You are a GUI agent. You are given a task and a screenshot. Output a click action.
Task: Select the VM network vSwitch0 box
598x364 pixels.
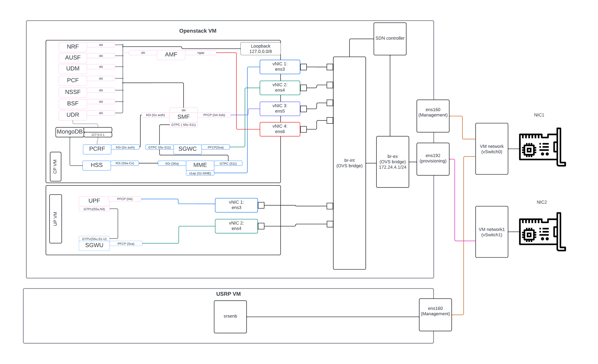click(491, 149)
